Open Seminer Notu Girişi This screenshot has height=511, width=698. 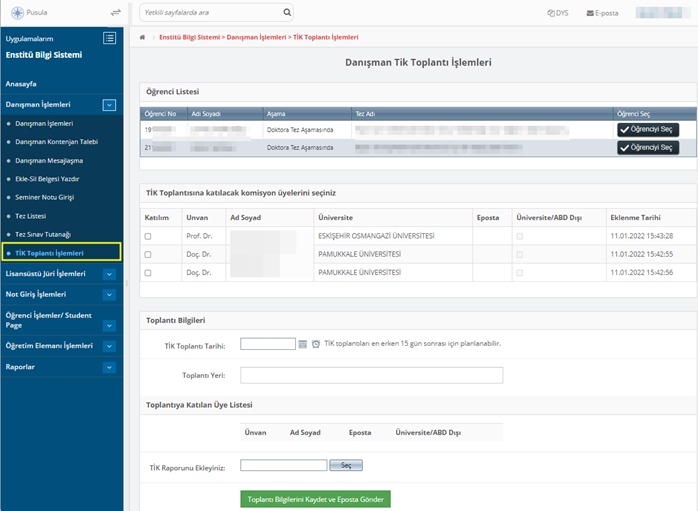pyautogui.click(x=45, y=197)
